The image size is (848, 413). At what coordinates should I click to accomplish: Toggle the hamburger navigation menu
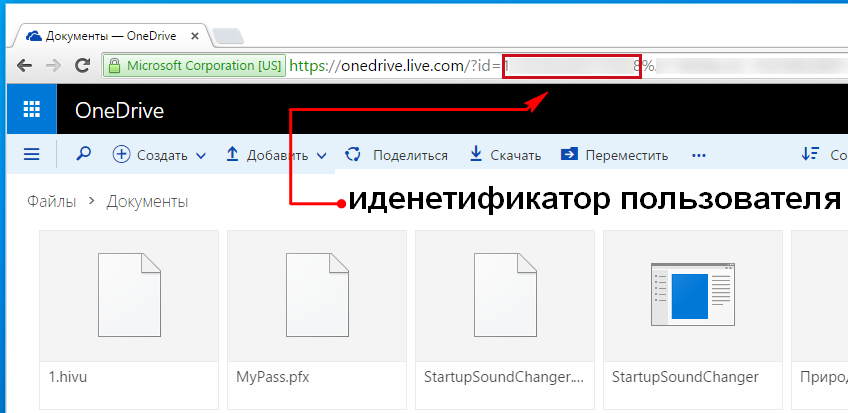point(32,155)
